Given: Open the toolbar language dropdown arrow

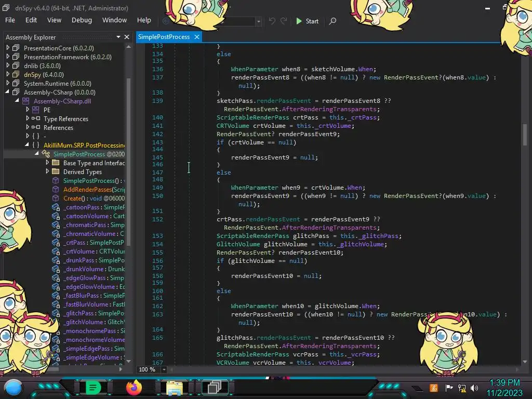Looking at the screenshot, I should [x=259, y=21].
